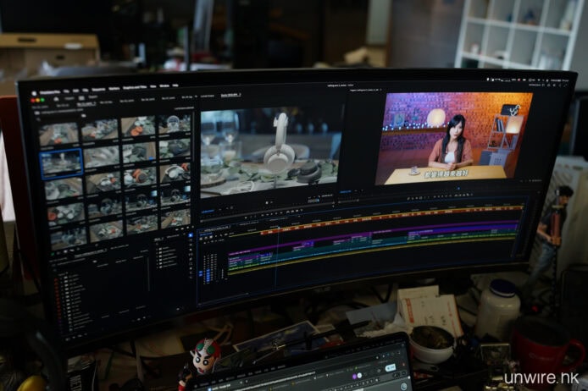Image resolution: width=588 pixels, height=391 pixels.
Task: Select the Selection tool in timeline tools panel
Action: tap(202, 240)
